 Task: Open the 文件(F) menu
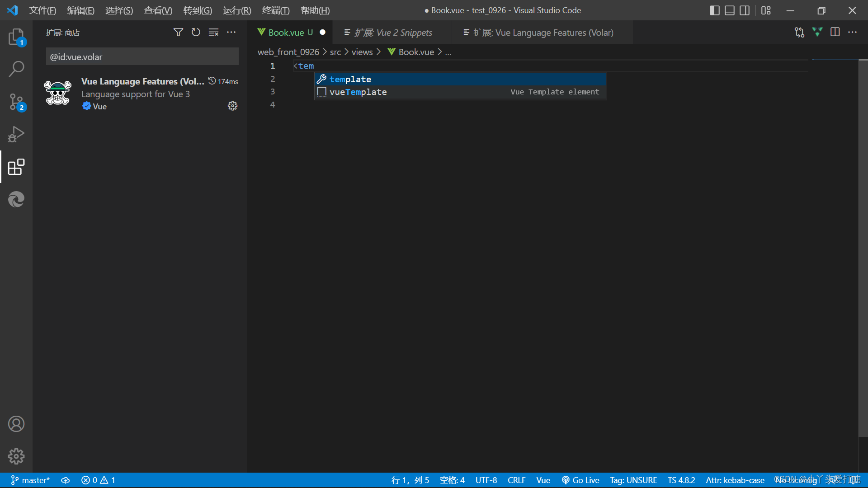(x=42, y=10)
